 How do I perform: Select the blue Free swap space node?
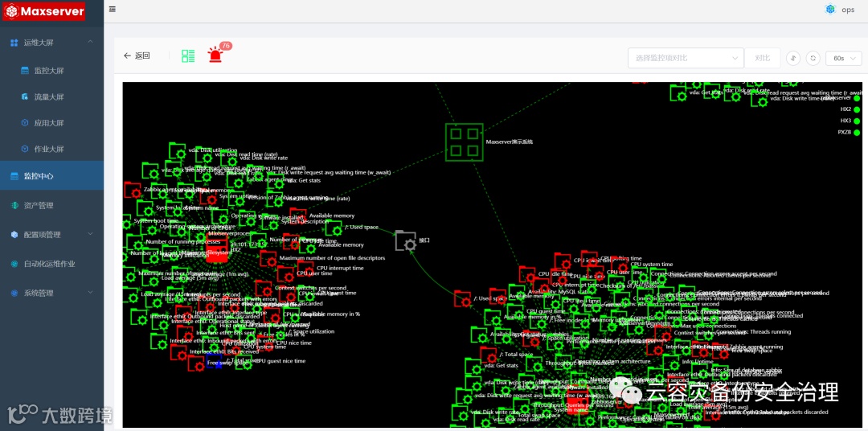click(x=214, y=363)
